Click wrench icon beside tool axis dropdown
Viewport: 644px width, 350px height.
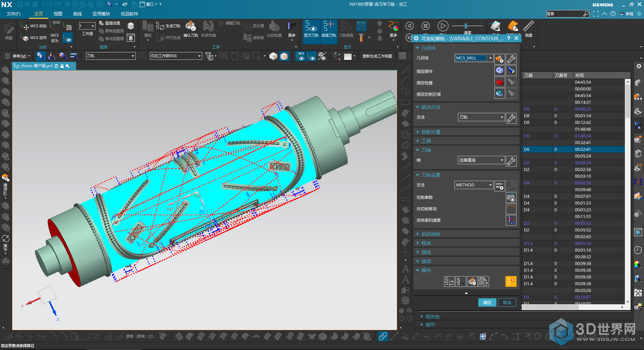(x=511, y=161)
